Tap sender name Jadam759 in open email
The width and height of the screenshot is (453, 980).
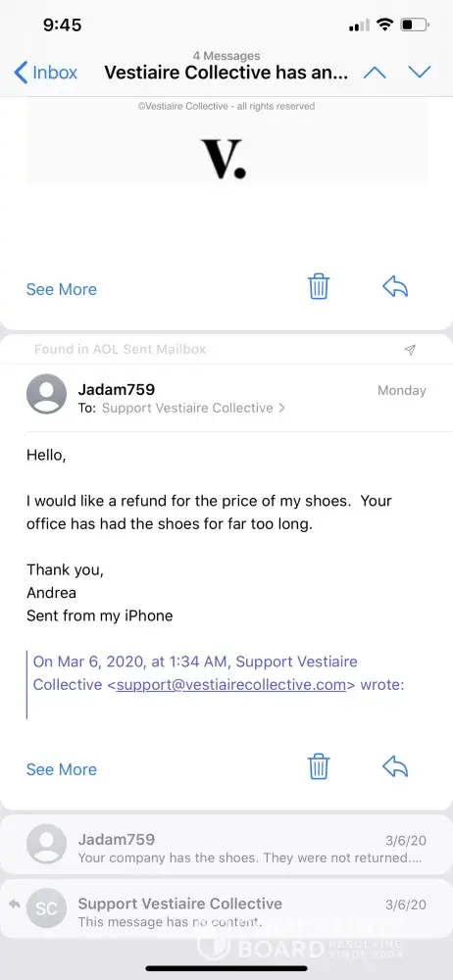[x=117, y=389]
